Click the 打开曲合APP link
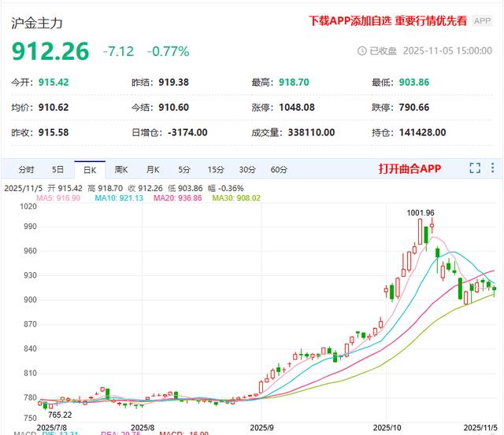 (409, 168)
